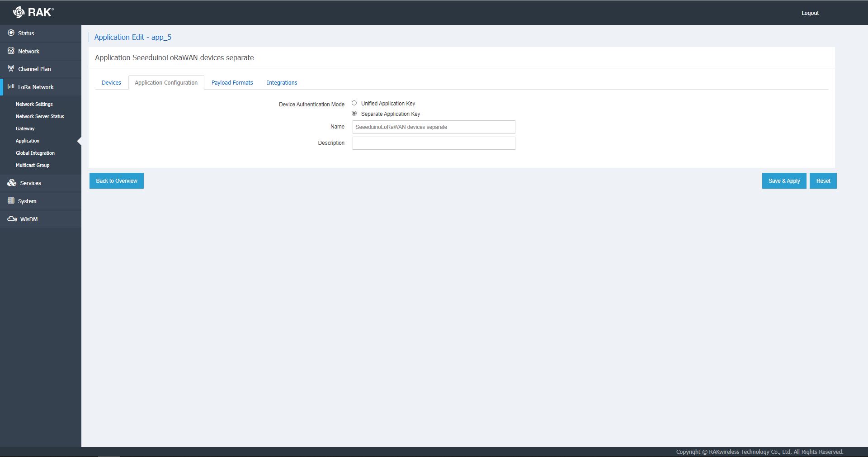This screenshot has width=868, height=457.
Task: Click the Network globe icon
Action: pos(11,51)
